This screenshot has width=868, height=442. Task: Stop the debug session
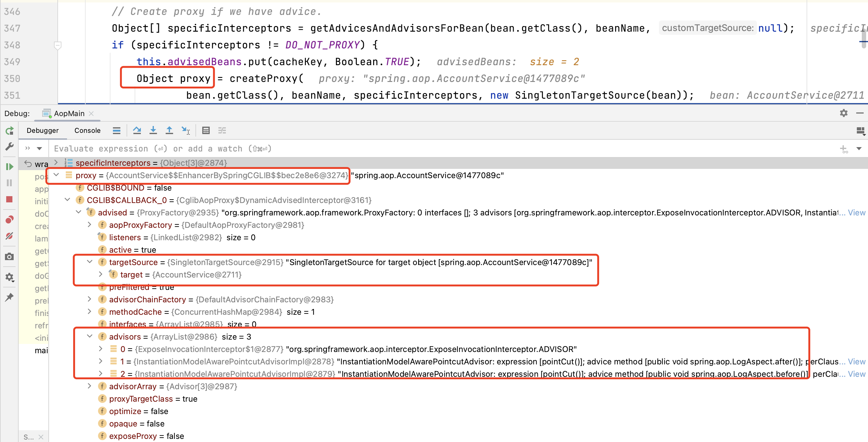[10, 200]
